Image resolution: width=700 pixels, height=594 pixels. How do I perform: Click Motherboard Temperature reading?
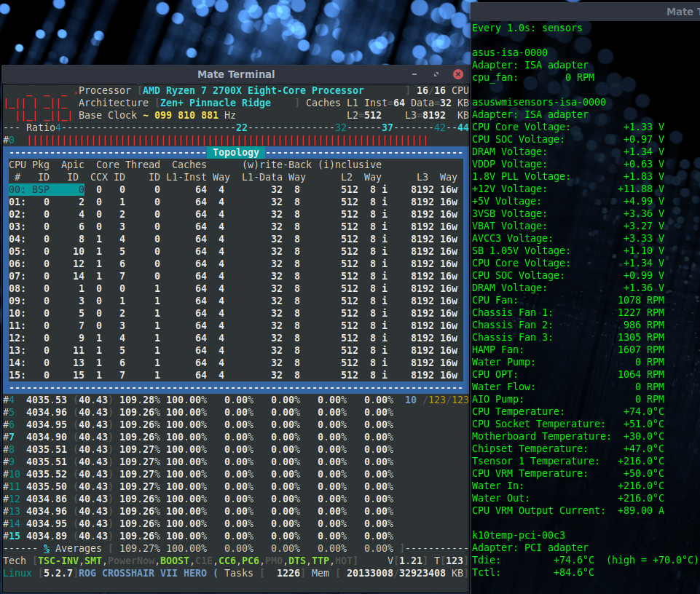click(x=568, y=437)
